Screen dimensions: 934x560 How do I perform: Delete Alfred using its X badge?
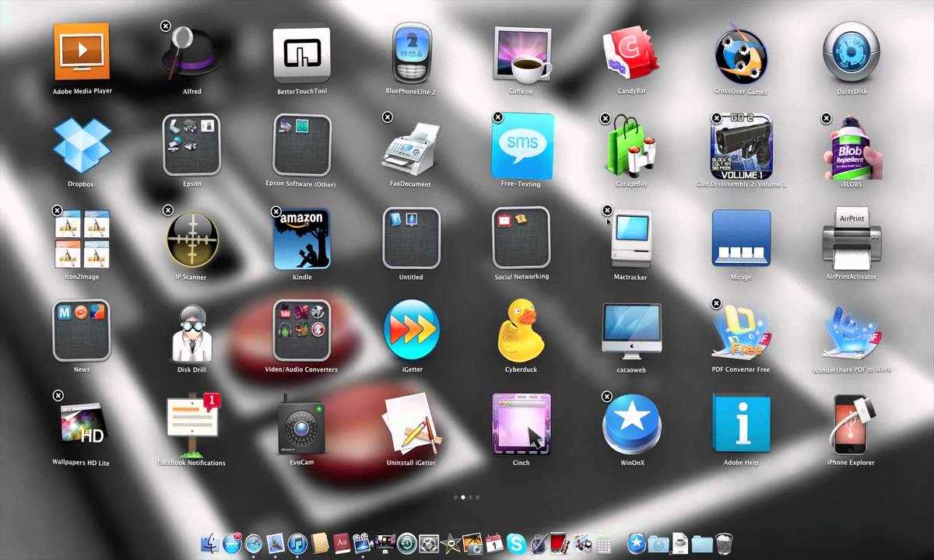click(x=166, y=26)
